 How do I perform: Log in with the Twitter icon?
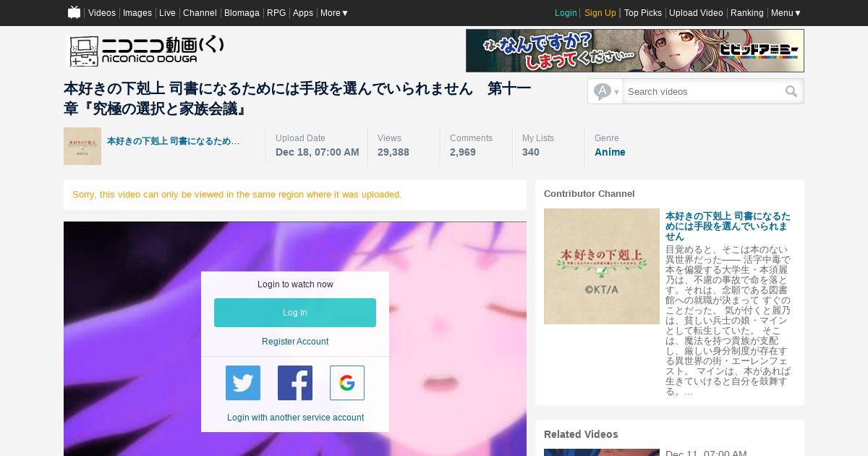click(x=243, y=383)
